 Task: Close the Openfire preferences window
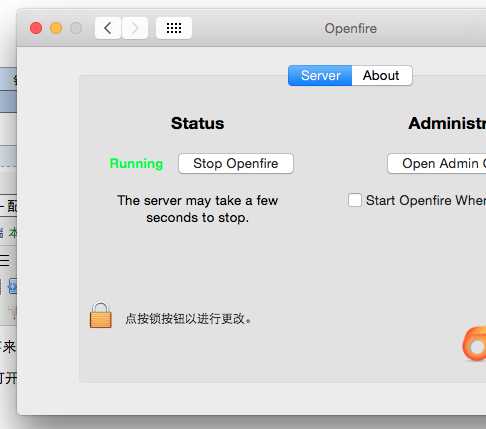click(36, 28)
